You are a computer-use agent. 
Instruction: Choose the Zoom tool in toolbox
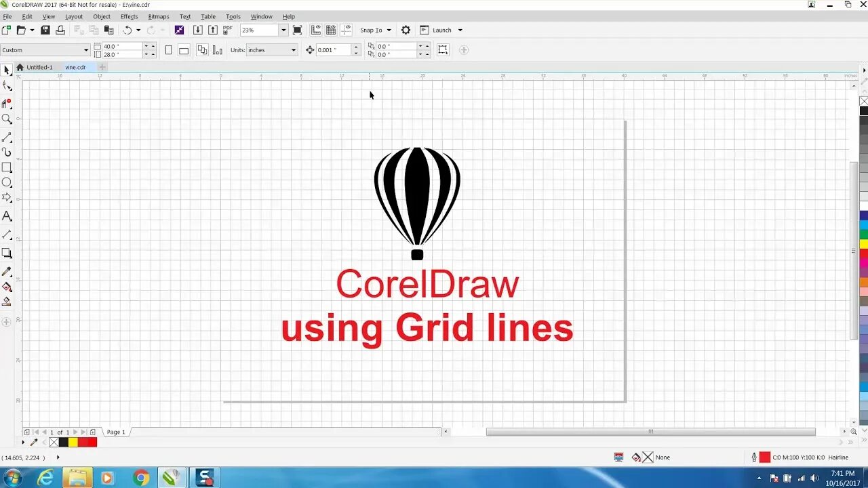7,119
